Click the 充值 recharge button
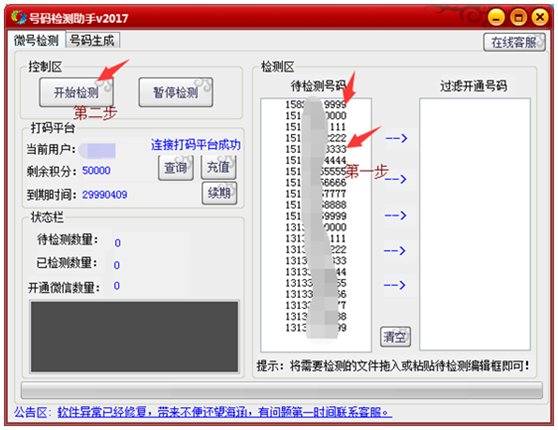The width and height of the screenshot is (558, 430). 218,167
